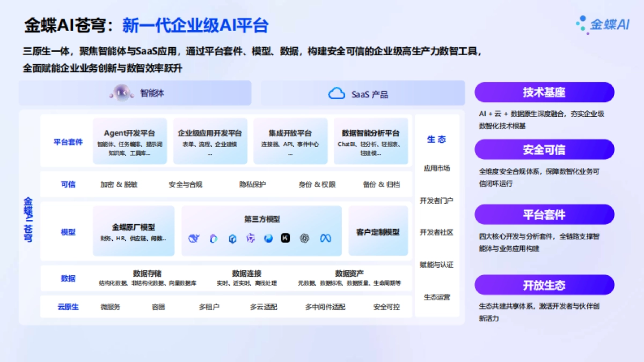Open the 安全可信 section header
This screenshot has width=644, height=362.
[544, 149]
